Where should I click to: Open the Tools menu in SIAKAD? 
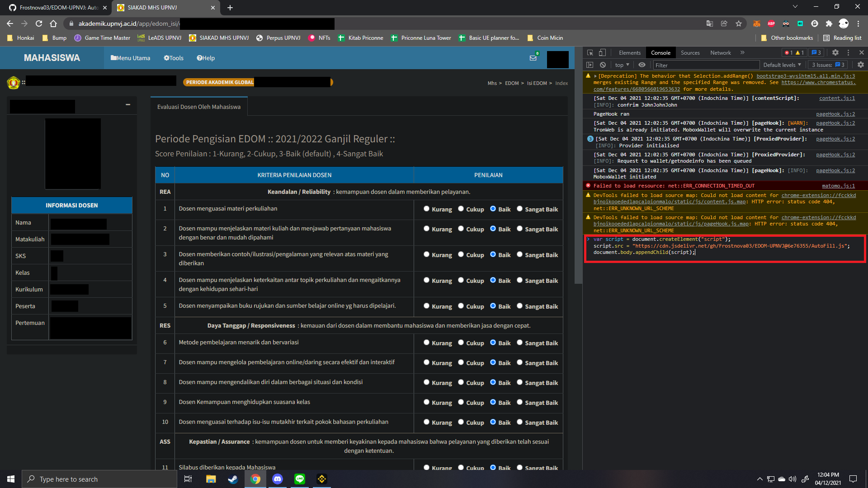[173, 58]
